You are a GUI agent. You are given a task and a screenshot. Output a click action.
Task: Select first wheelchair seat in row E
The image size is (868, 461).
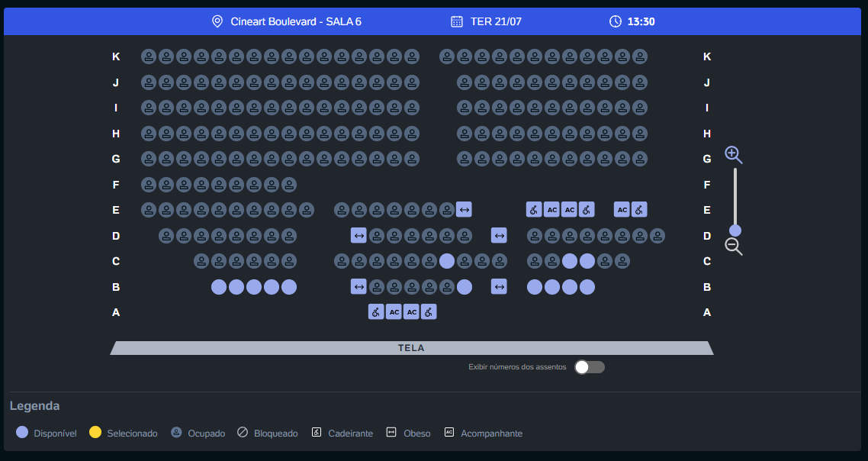pyautogui.click(x=534, y=210)
